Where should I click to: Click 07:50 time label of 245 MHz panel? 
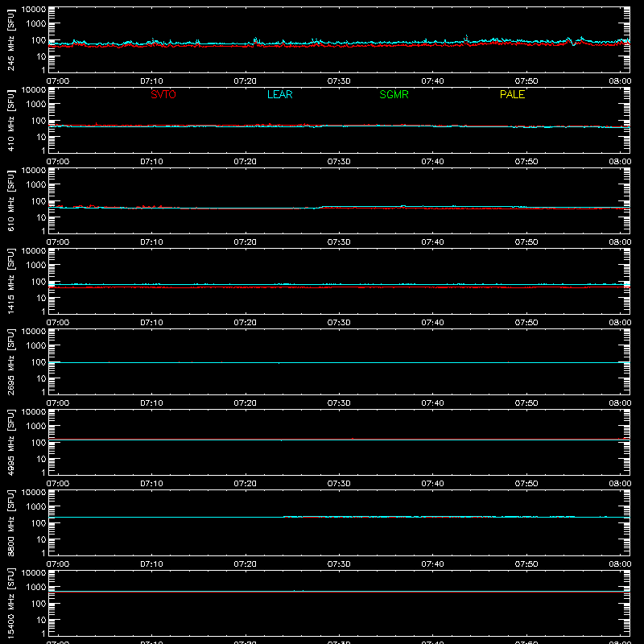point(526,81)
